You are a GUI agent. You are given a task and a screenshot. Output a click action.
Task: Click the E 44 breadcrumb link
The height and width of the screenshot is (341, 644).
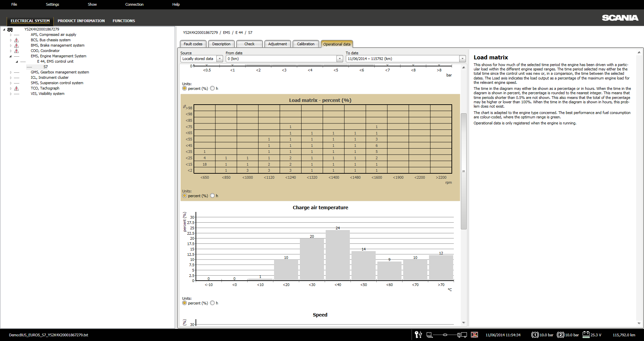(239, 33)
